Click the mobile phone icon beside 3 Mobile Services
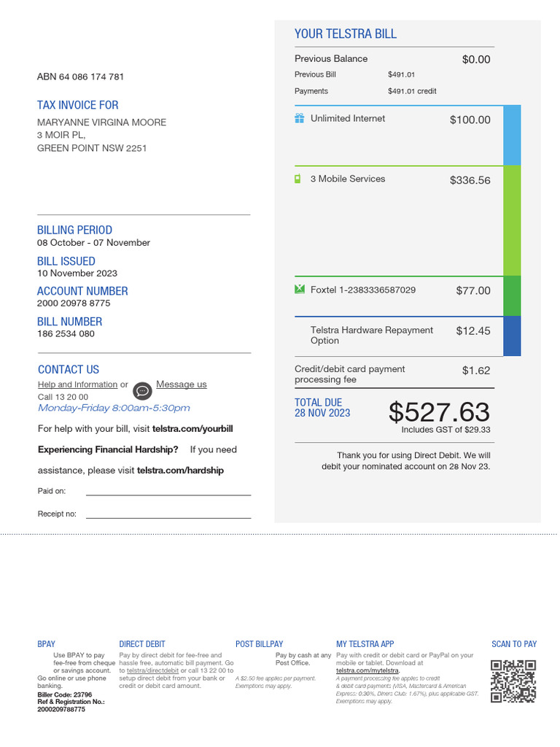This screenshot has width=560, height=747. 297,179
